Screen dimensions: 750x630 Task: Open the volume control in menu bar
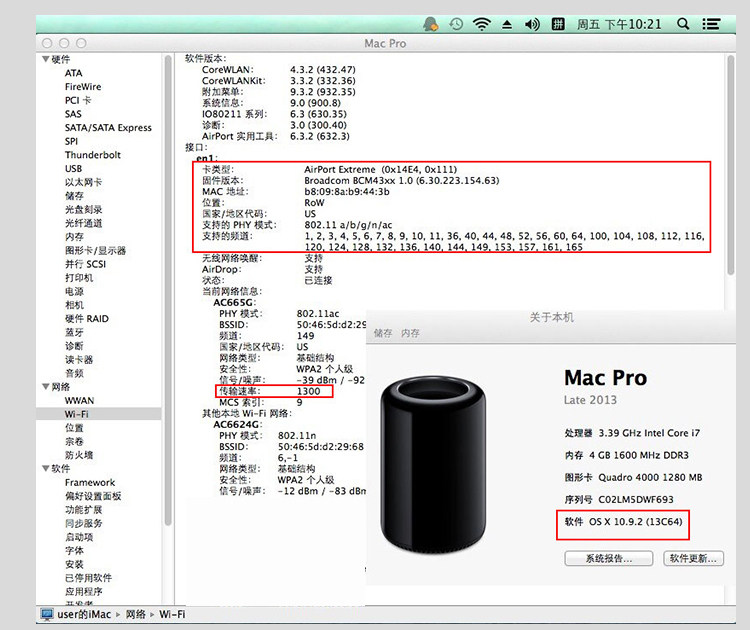[x=532, y=24]
